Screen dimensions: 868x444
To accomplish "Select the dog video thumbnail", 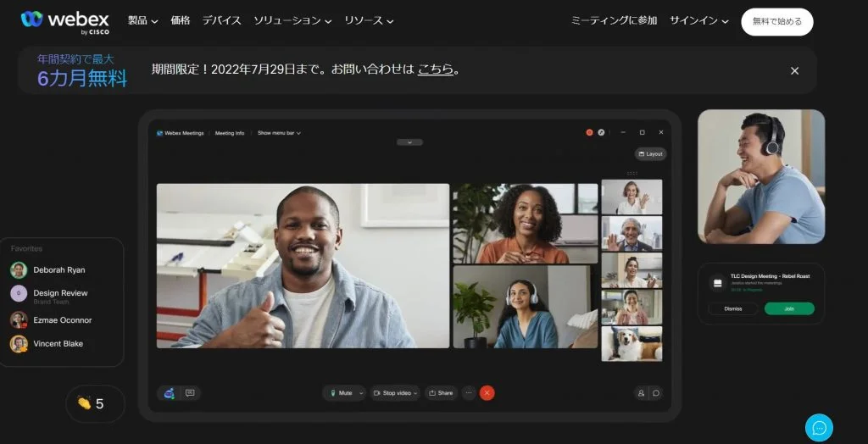I will [x=632, y=344].
